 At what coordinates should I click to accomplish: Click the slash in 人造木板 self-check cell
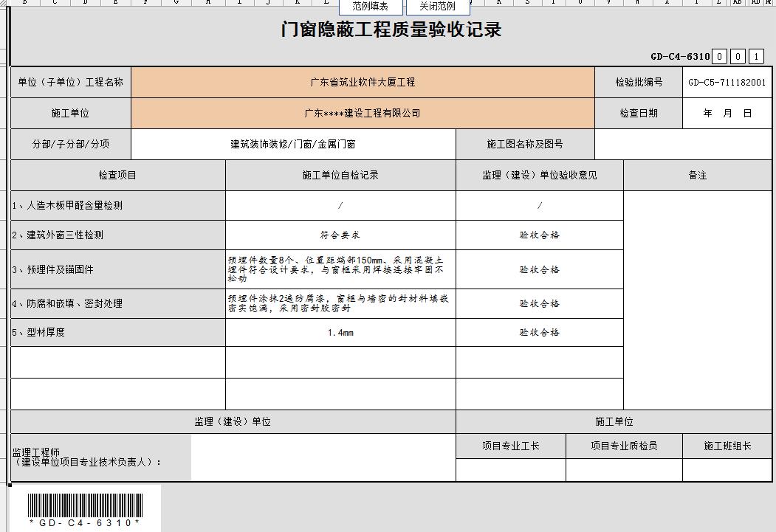point(340,205)
